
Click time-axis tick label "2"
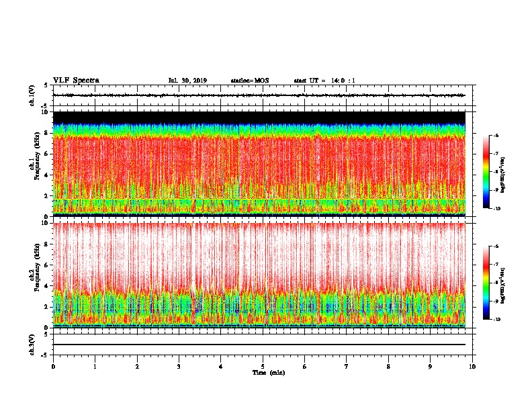click(137, 367)
